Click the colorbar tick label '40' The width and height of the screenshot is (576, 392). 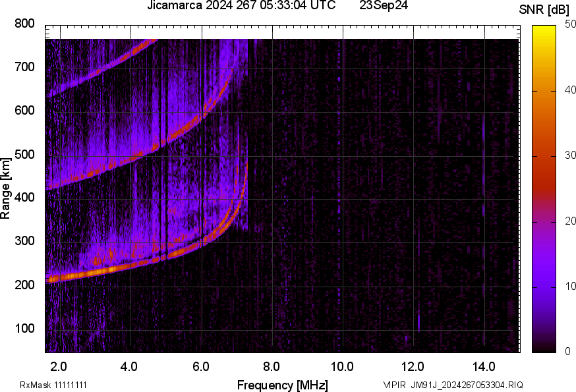(570, 90)
